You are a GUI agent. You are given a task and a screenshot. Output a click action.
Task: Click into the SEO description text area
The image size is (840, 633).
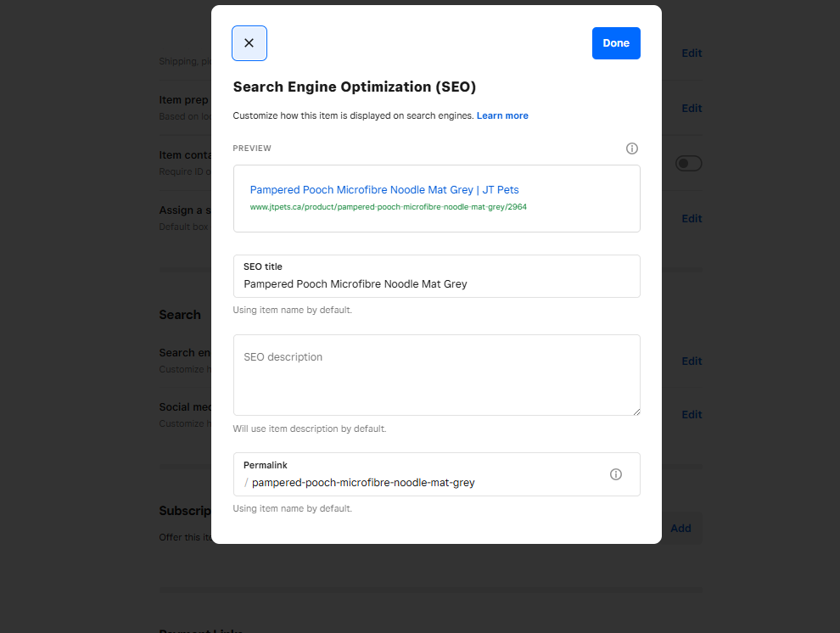pyautogui.click(x=436, y=374)
